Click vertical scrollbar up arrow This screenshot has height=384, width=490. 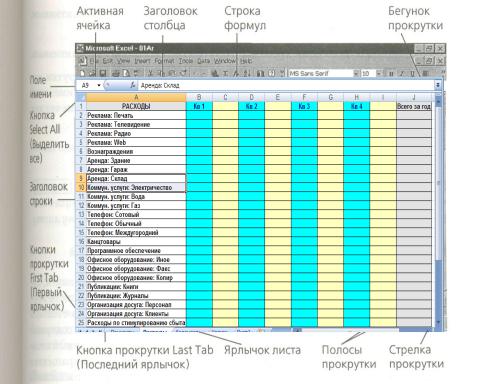(x=438, y=100)
